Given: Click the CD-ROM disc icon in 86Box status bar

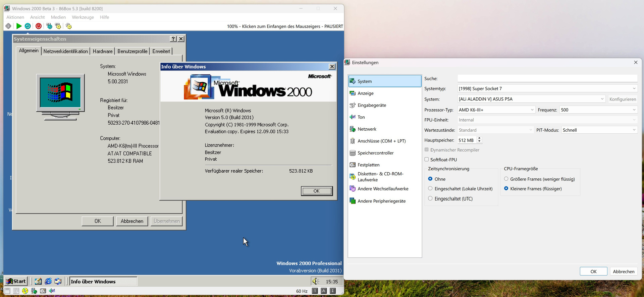Looking at the screenshot, I should [25, 291].
